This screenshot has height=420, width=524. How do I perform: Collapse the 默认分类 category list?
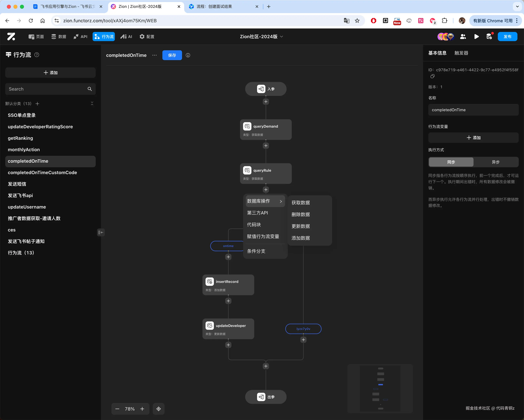click(92, 104)
